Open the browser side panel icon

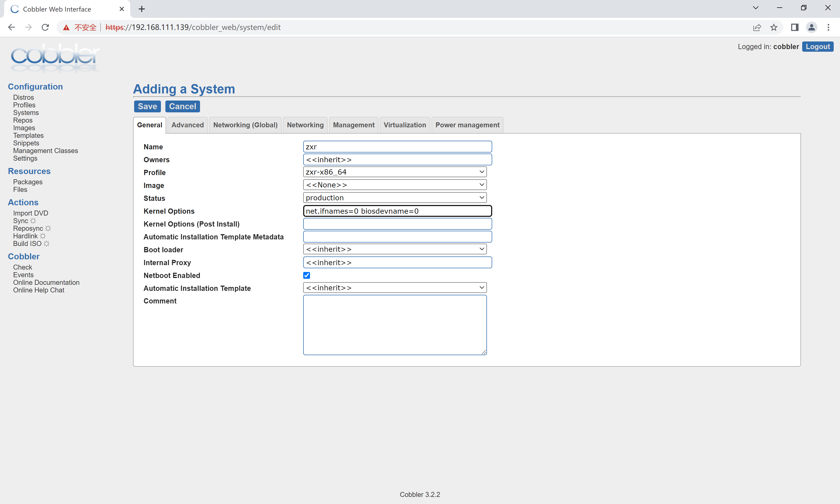click(795, 27)
